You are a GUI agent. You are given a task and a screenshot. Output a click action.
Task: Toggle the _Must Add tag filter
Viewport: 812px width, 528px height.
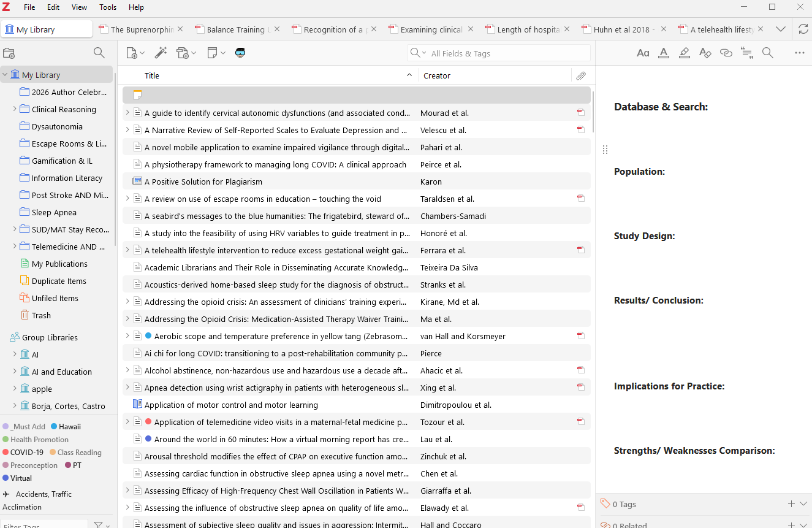point(24,426)
